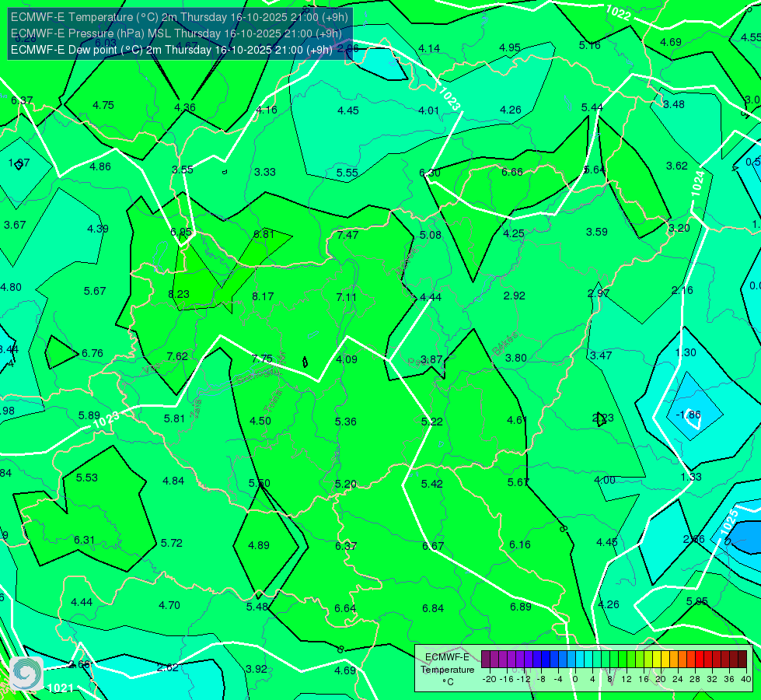Click the Somogy county name label
Viewport: 761px width, 700px height.
258,377
